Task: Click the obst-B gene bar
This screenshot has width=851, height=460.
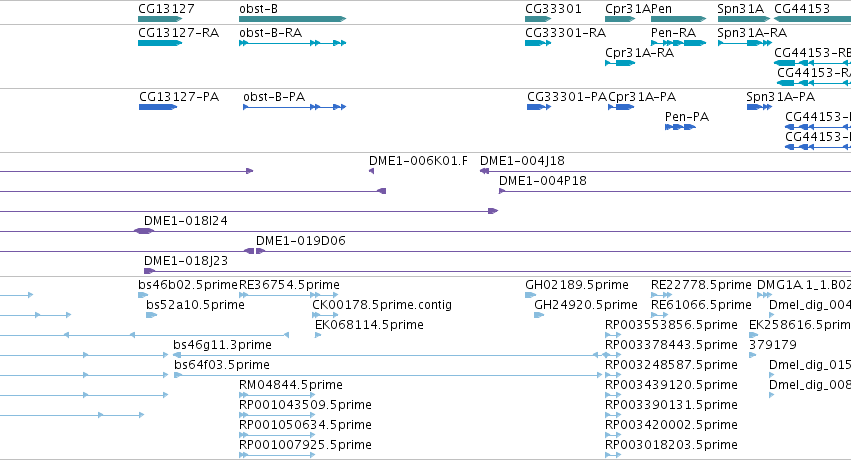Action: [x=292, y=19]
